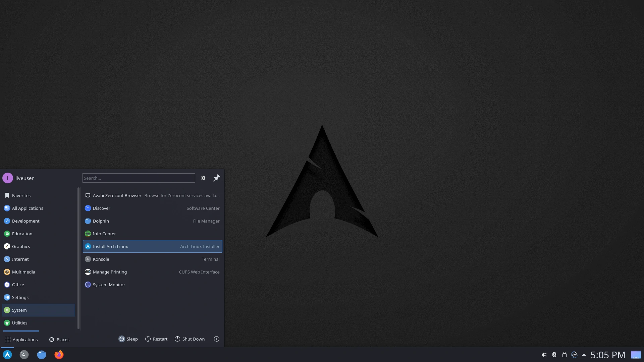
Task: Pin the launcher menu open
Action: (216, 178)
